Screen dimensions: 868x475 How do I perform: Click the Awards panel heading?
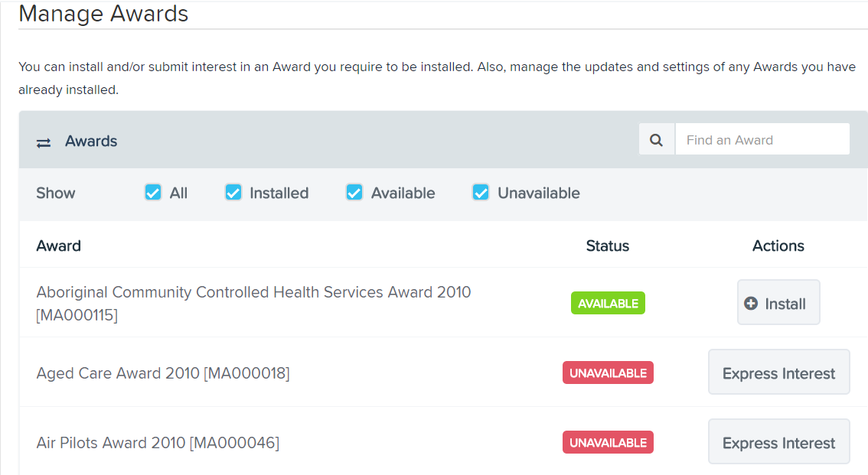tap(91, 141)
